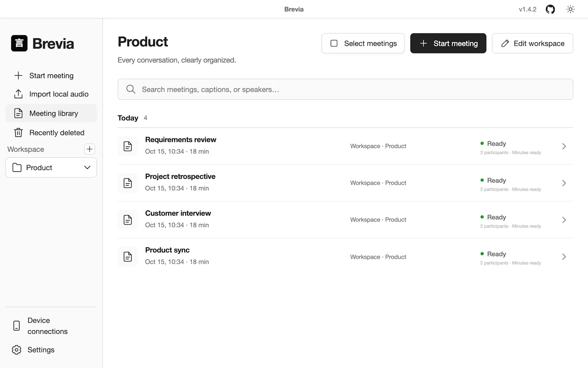Open Project retrospective via its right chevron
Screen dimensions: 588x368
tap(564, 183)
